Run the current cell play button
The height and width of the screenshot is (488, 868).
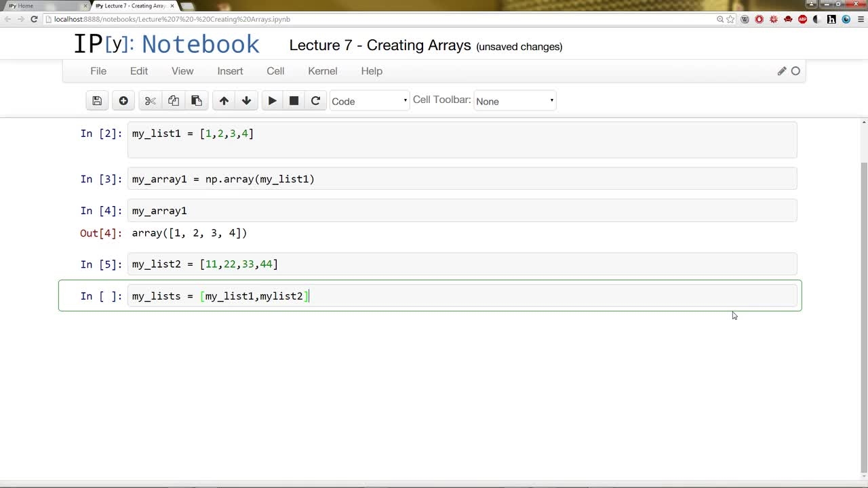point(272,101)
